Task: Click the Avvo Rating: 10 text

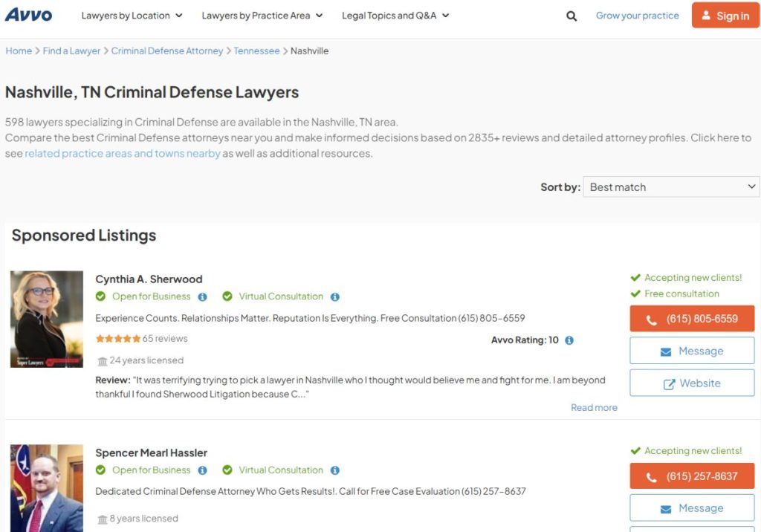Action: (525, 340)
